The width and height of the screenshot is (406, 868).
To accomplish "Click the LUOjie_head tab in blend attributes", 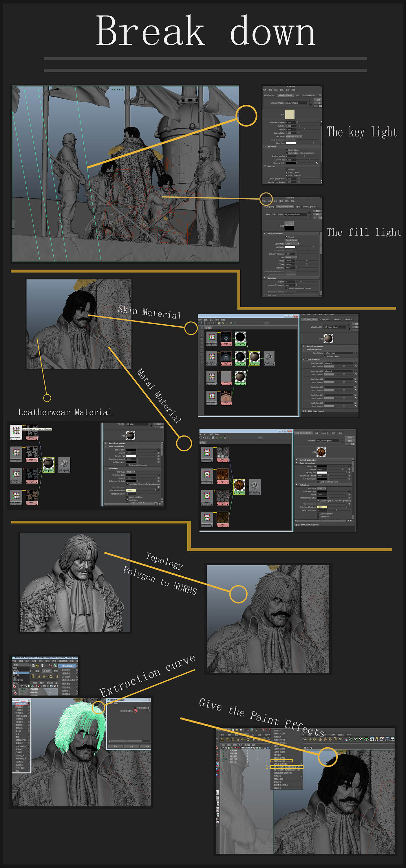I will [x=325, y=319].
